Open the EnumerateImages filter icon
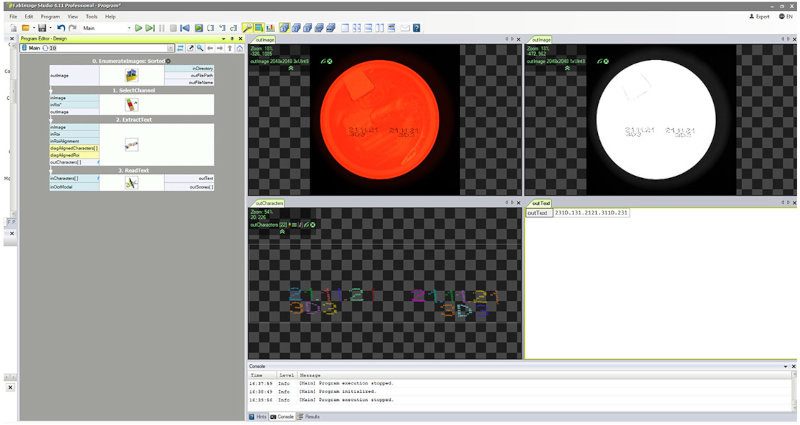800x425 pixels. click(131, 75)
